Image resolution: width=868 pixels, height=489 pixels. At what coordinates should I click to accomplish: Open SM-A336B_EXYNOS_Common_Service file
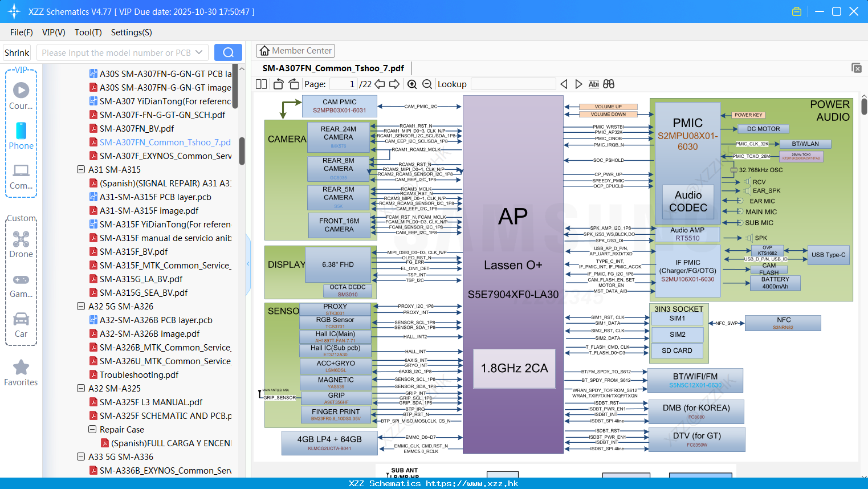tap(160, 470)
